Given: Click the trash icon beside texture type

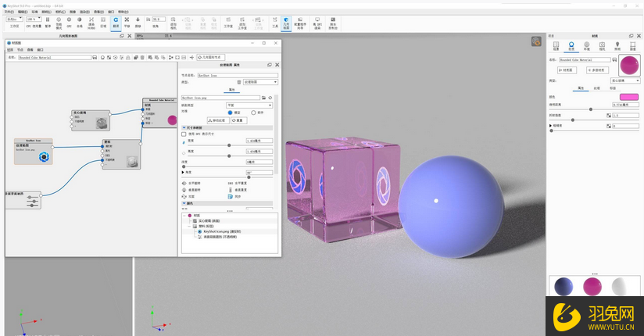Looking at the screenshot, I should click(x=239, y=81).
